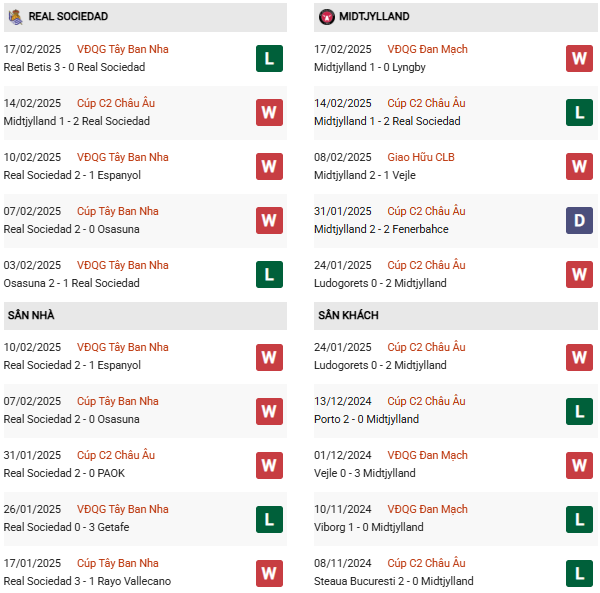Click the W badge for Vejle 0 - 3 Midtjylland
The height and width of the screenshot is (593, 600).
(x=579, y=464)
